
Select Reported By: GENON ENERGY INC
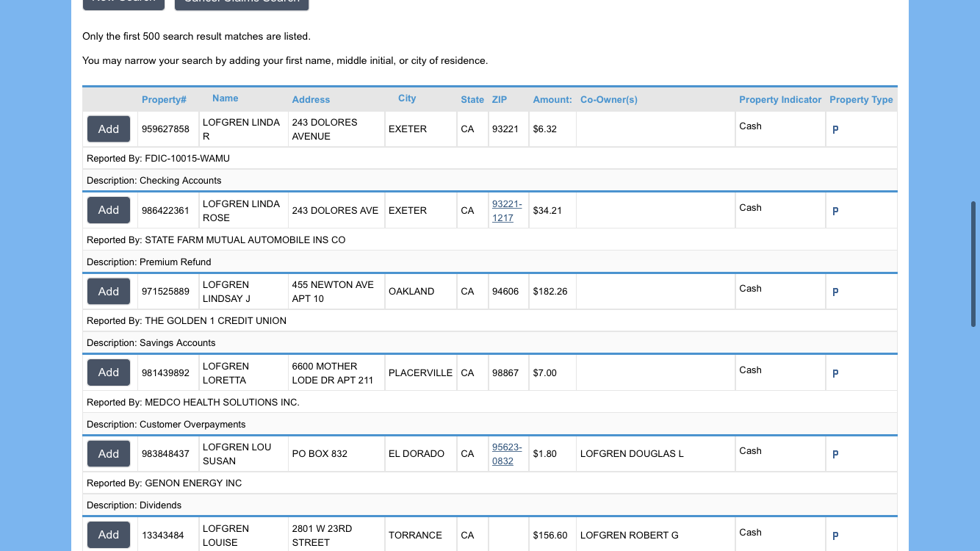(x=164, y=483)
